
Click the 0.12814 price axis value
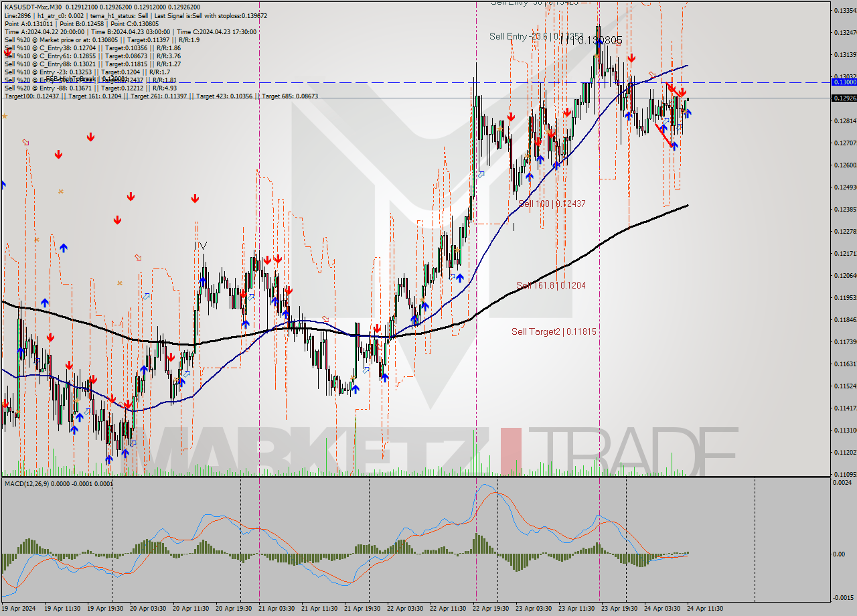point(844,121)
